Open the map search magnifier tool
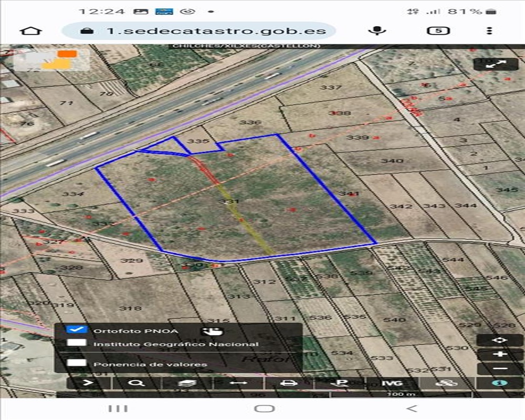This screenshot has height=420, width=525. tap(136, 383)
